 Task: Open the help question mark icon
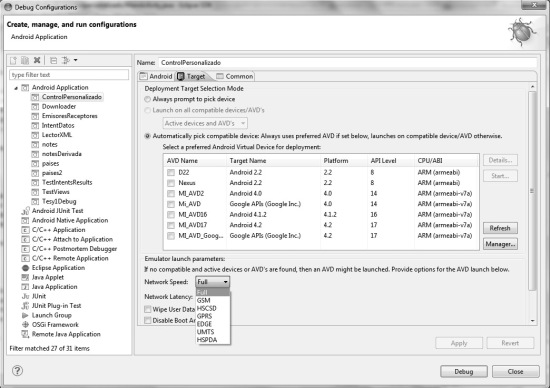tap(17, 370)
